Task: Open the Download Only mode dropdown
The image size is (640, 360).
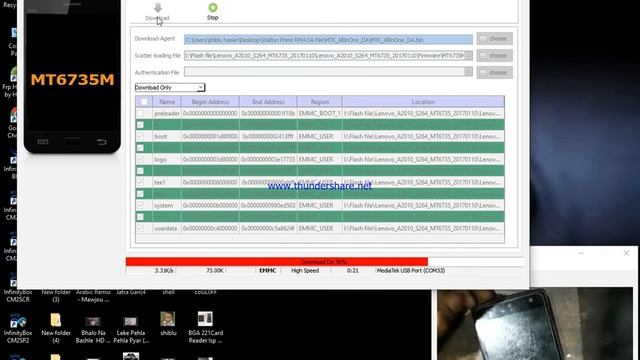Action: point(170,87)
